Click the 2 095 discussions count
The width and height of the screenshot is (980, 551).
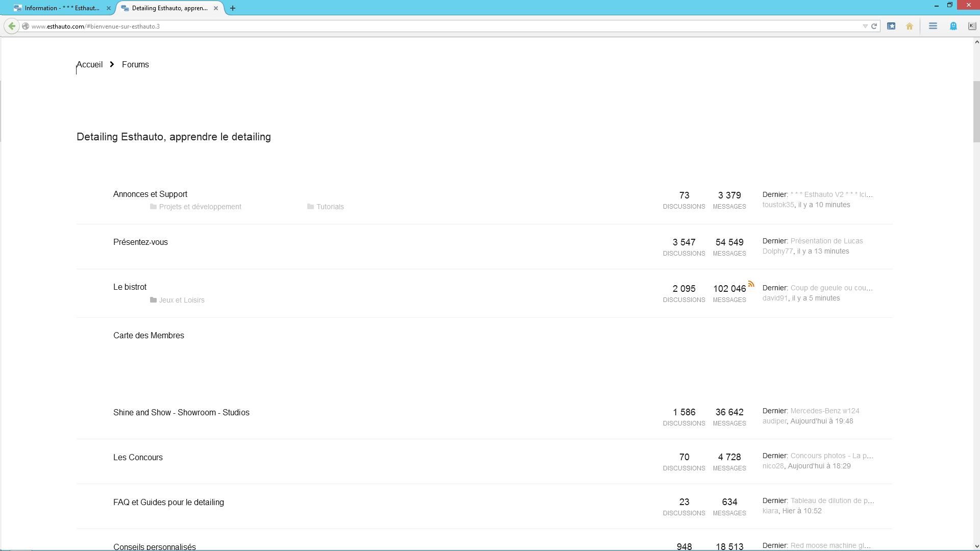684,289
